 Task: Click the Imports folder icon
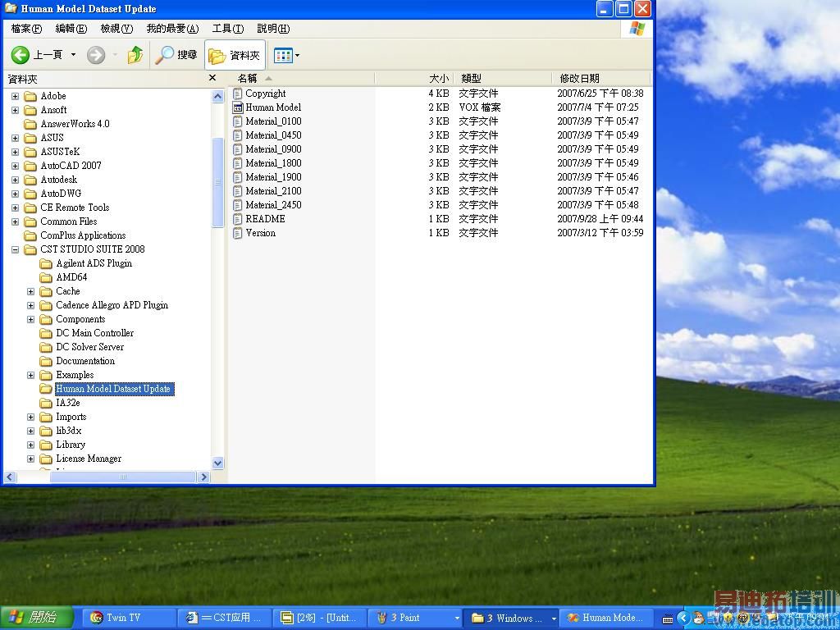(46, 417)
